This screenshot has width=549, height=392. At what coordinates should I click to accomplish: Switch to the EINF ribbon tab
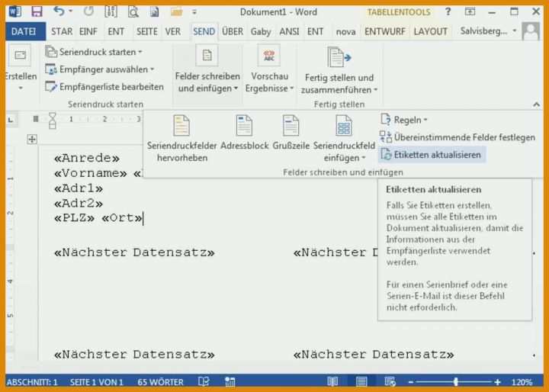pyautogui.click(x=88, y=31)
